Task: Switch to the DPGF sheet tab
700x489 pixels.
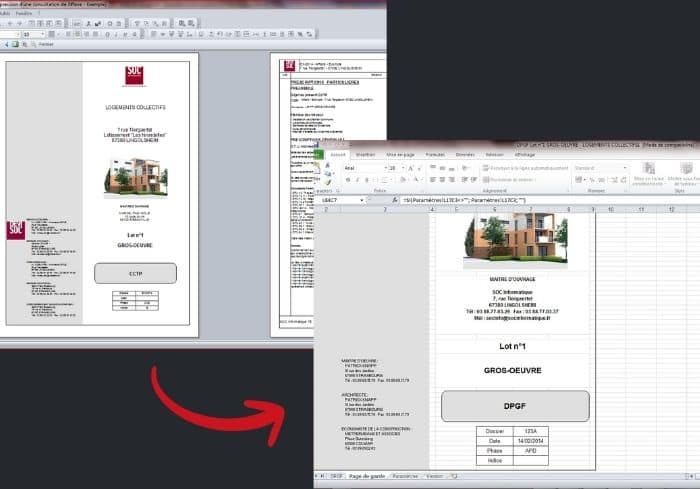Action: point(335,477)
